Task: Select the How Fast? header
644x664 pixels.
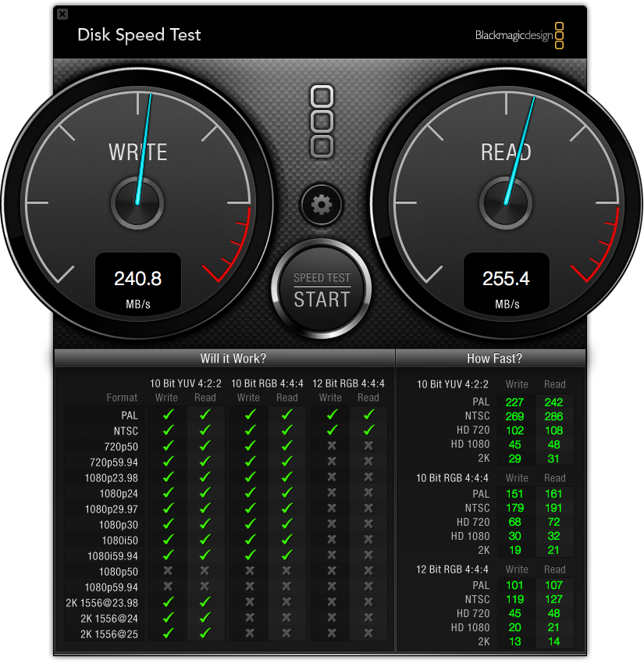Action: [x=494, y=359]
